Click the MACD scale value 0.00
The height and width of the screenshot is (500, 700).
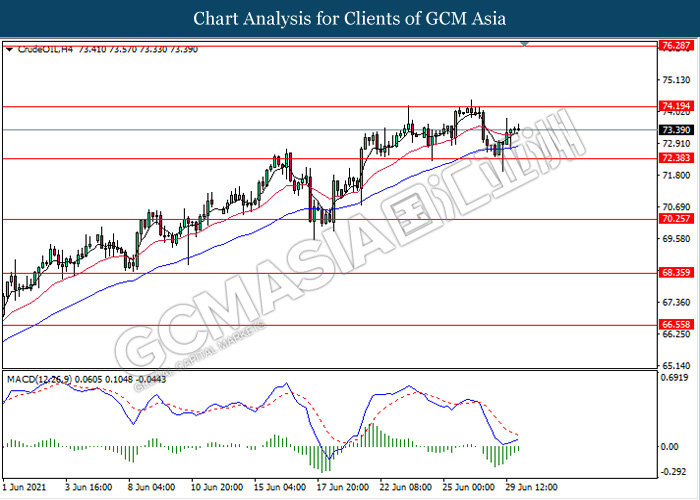tap(669, 447)
